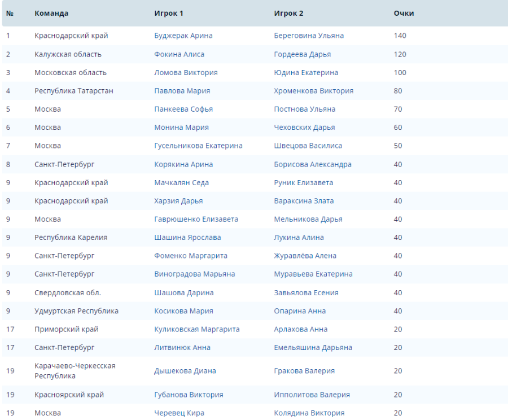Click Журавлёва Алена player link

305,256
